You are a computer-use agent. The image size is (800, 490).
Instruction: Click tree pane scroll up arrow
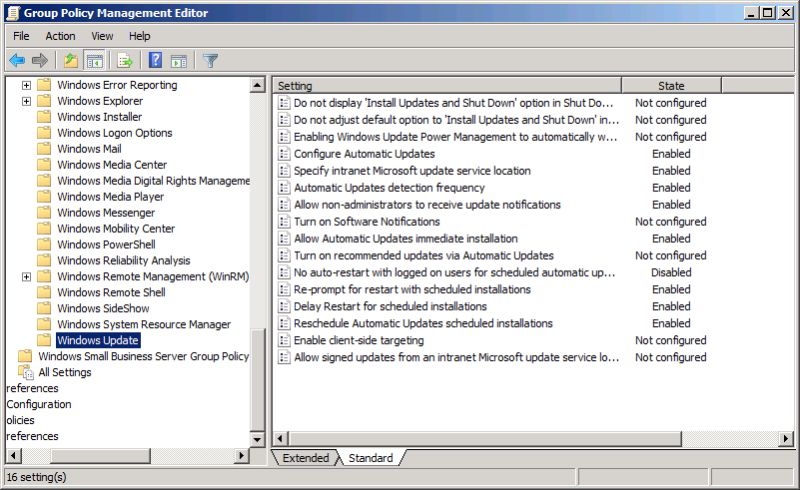coord(258,85)
